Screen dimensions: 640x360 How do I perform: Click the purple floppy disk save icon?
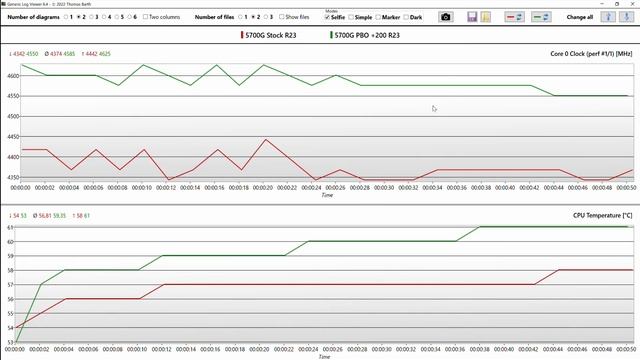pos(472,17)
